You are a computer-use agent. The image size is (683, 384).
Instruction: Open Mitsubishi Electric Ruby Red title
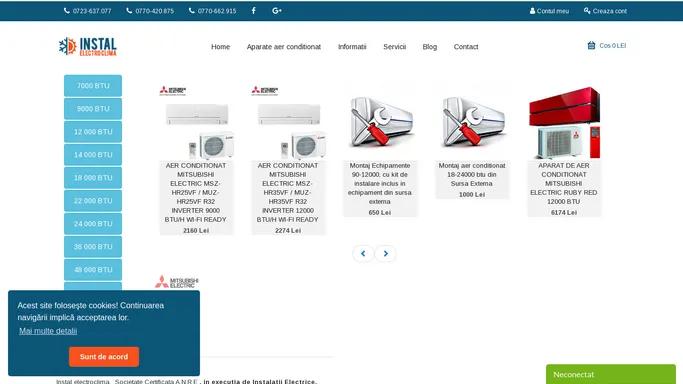tap(564, 183)
